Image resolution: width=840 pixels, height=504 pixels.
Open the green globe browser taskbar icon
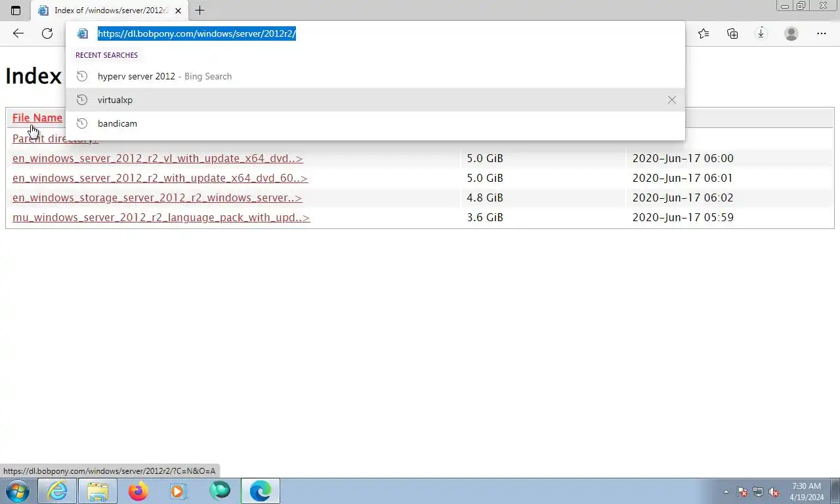click(220, 491)
